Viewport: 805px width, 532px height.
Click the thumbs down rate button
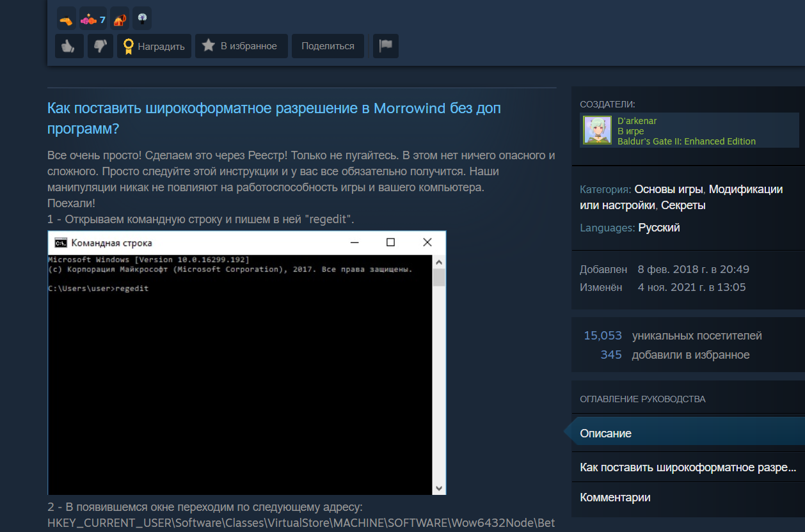[x=100, y=46]
